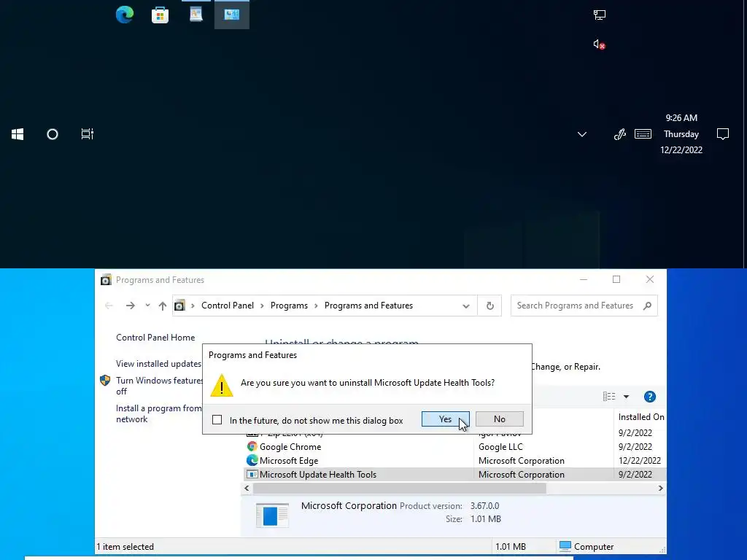Click the view options list icon
This screenshot has height=560, width=747.
pyautogui.click(x=609, y=397)
